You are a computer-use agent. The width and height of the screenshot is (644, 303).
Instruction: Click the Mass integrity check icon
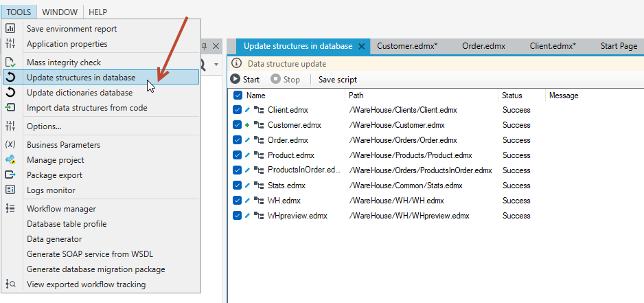click(x=10, y=63)
